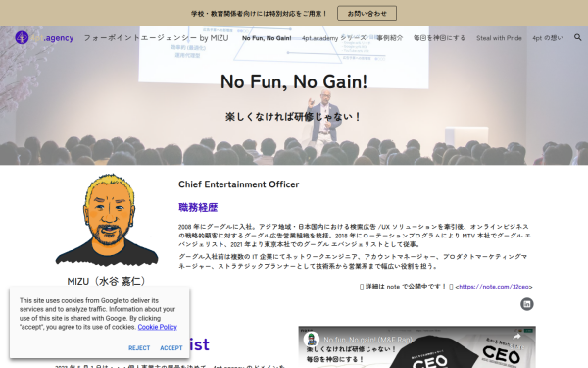Screen dimensions: 588x368
Task: Open the Steal with Pride nav item
Action: pos(499,38)
